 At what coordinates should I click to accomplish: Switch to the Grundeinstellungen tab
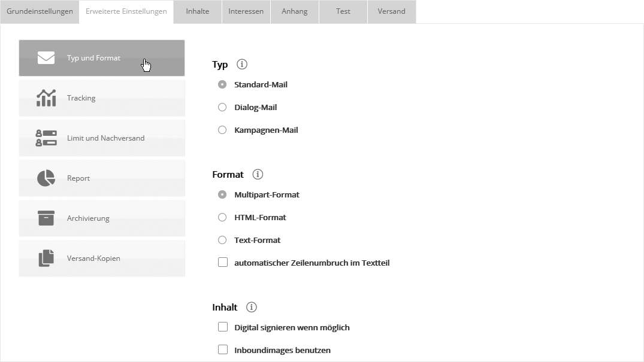[x=40, y=11]
